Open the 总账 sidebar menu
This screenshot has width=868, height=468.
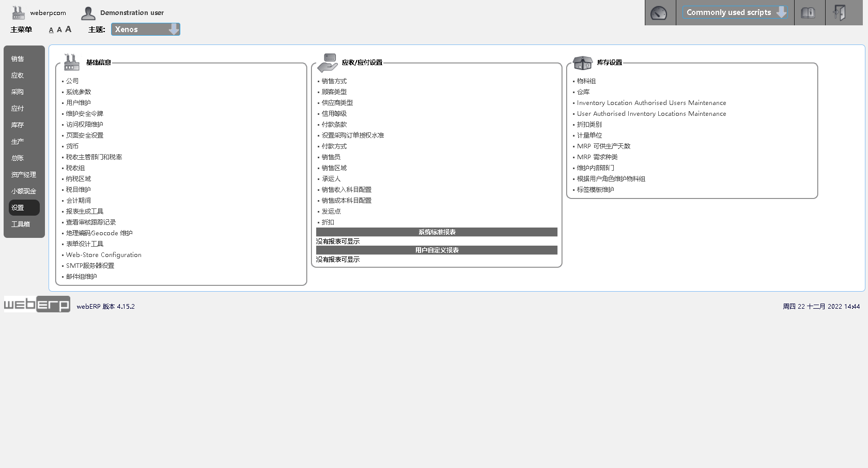[x=17, y=158]
